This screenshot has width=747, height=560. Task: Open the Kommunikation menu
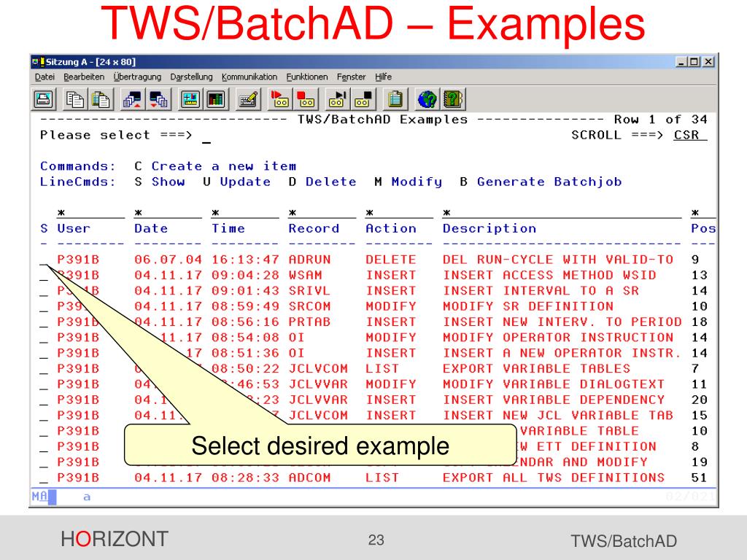249,77
